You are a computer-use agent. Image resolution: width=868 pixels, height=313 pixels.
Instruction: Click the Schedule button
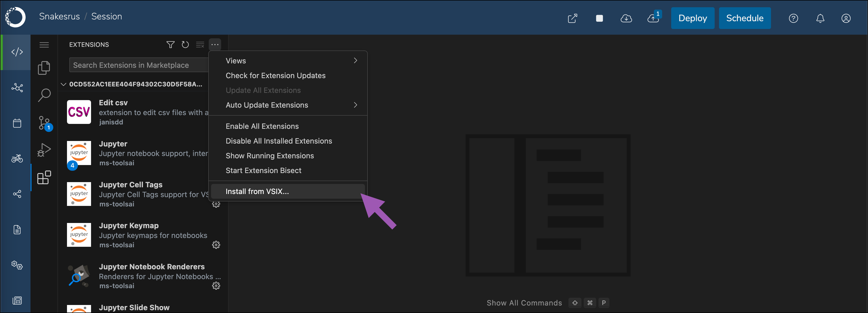point(745,18)
